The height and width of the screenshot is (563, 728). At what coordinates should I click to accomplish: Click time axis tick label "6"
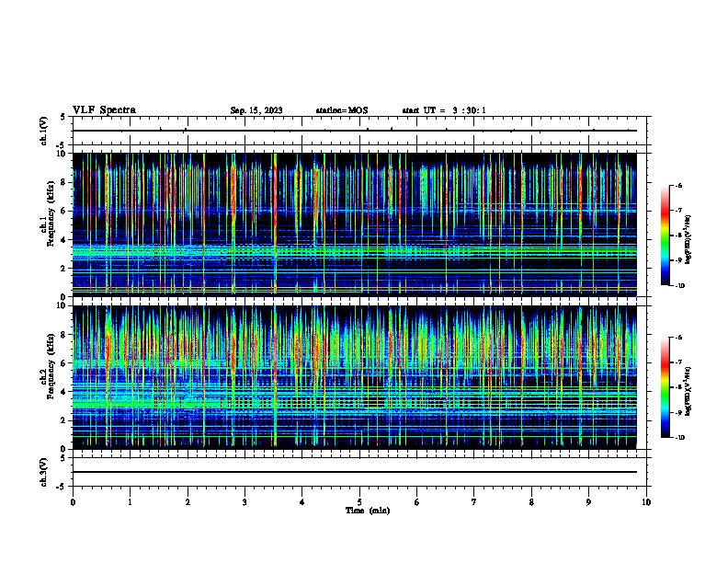(x=417, y=502)
